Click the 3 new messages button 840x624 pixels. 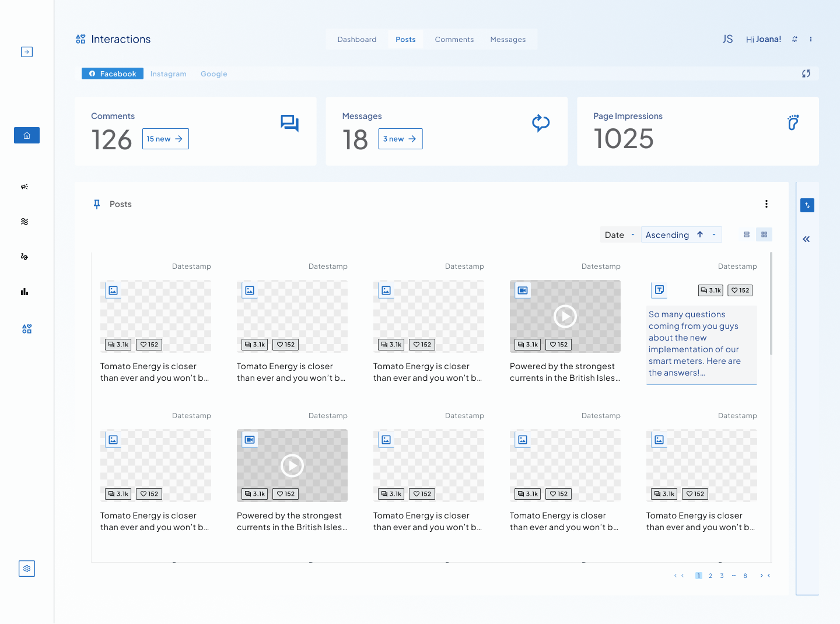pyautogui.click(x=400, y=139)
